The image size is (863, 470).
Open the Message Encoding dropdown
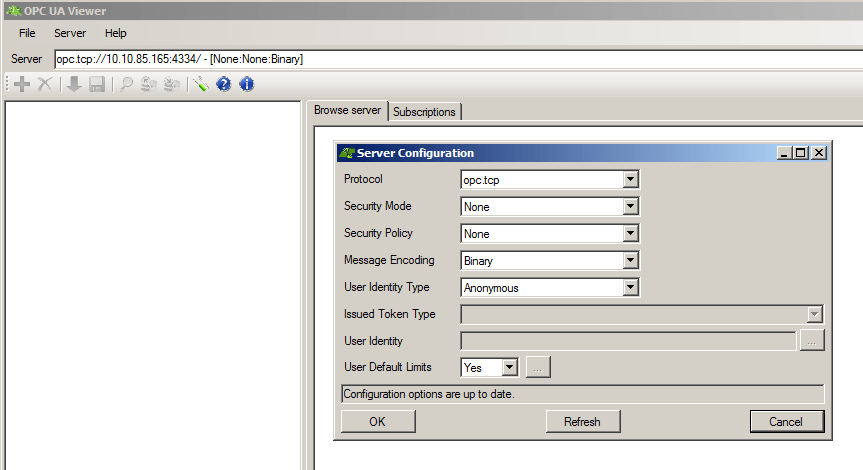coord(629,261)
